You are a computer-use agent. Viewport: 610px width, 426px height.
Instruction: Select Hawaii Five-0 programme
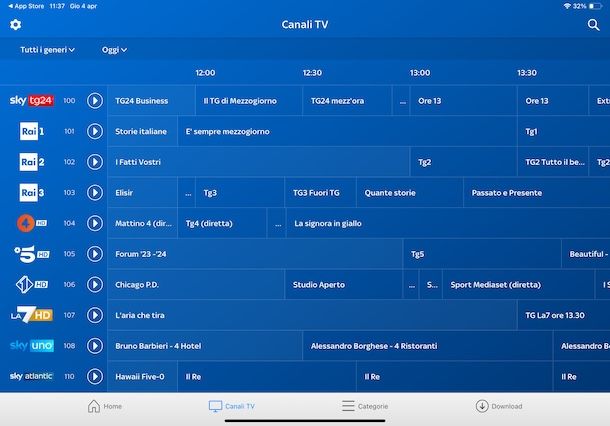(142, 376)
